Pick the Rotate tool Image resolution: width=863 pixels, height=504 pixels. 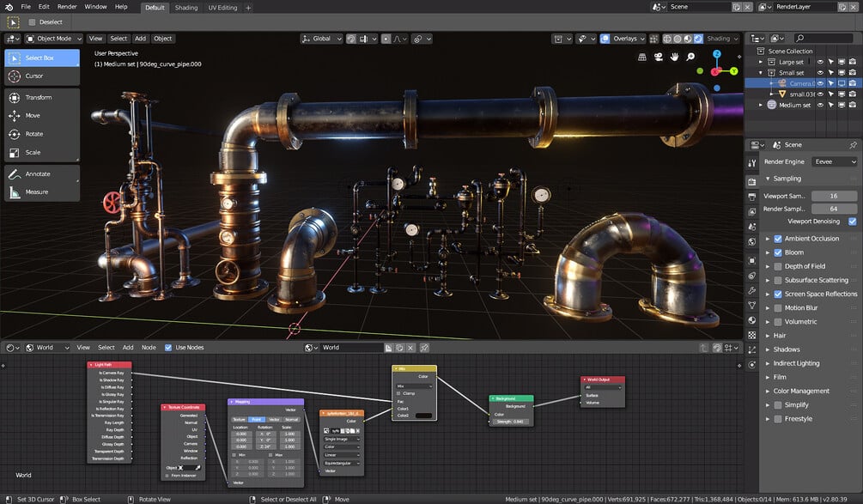click(42, 134)
